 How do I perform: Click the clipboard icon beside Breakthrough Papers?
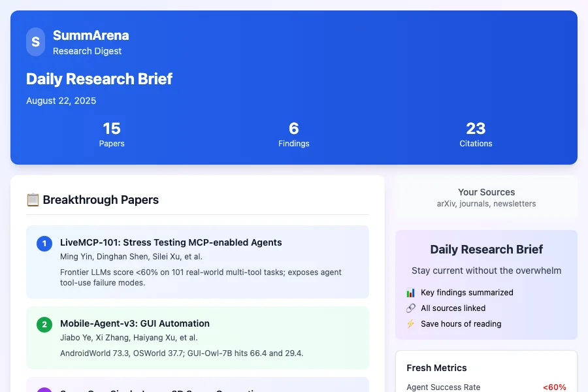(33, 200)
